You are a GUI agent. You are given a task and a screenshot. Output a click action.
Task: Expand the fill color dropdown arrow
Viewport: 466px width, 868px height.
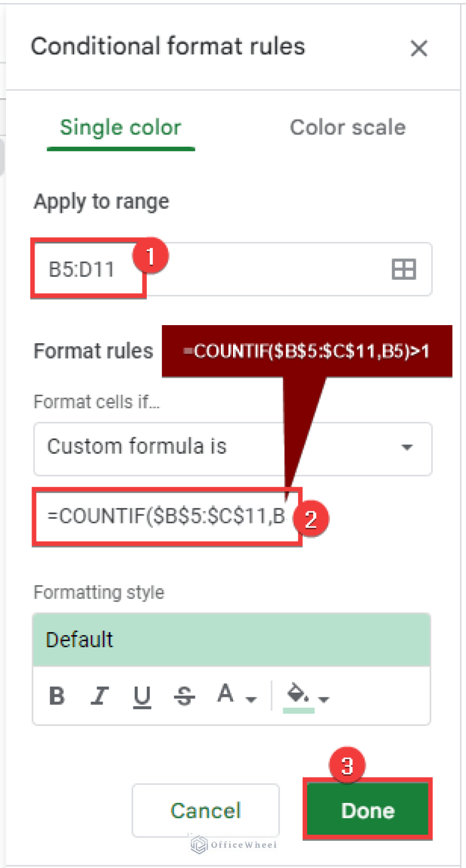pos(325,699)
